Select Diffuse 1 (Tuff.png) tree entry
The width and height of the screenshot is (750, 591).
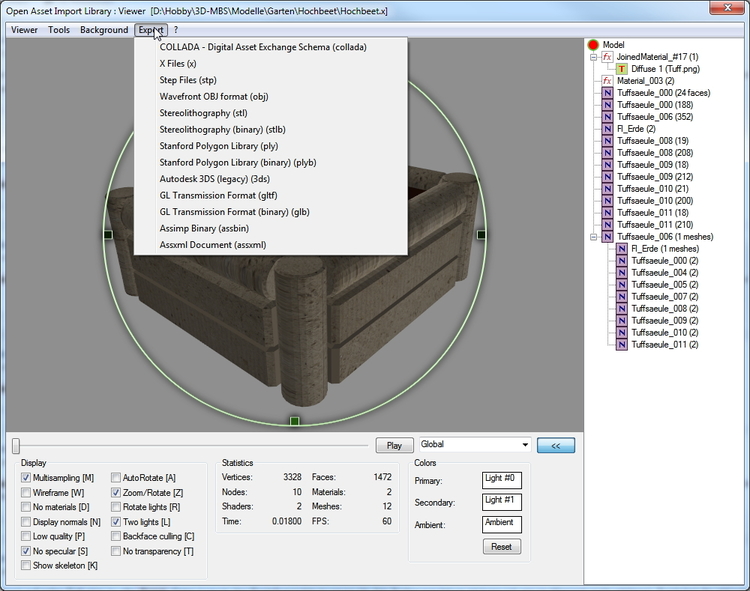point(665,69)
